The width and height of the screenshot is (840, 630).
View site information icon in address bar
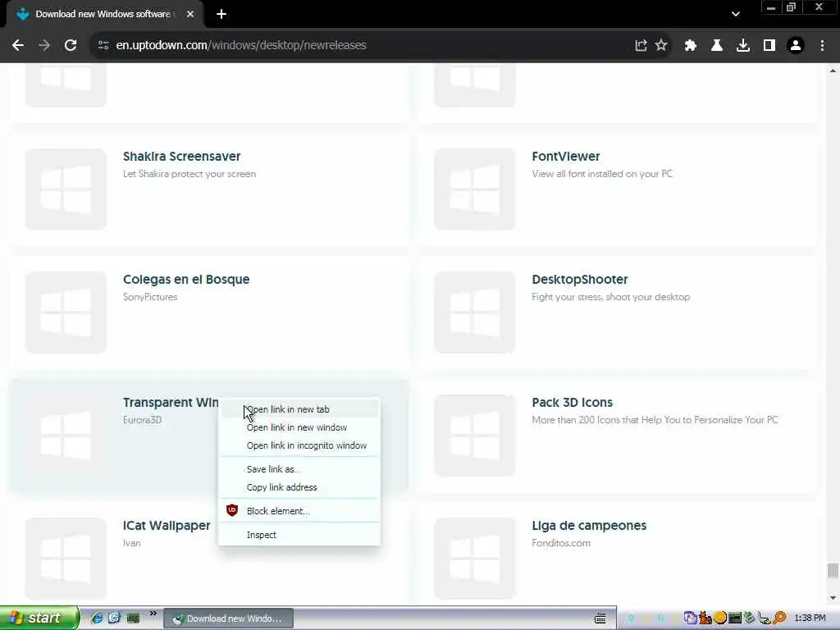tap(103, 46)
